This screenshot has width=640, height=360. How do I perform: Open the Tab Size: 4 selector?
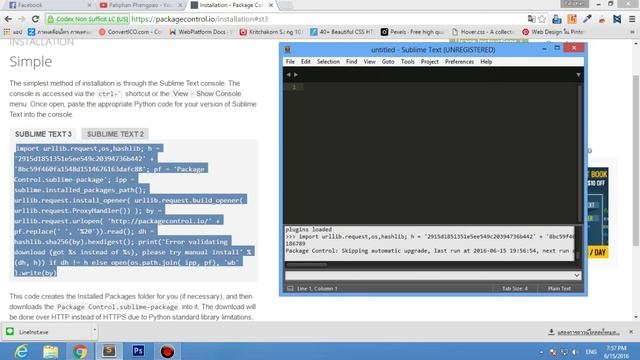[x=515, y=289]
